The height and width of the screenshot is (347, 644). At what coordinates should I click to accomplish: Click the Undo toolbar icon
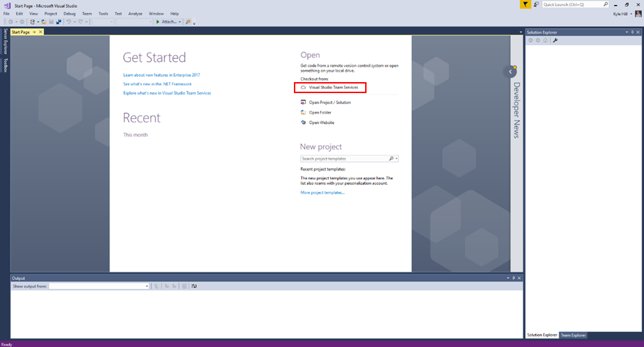click(x=69, y=22)
